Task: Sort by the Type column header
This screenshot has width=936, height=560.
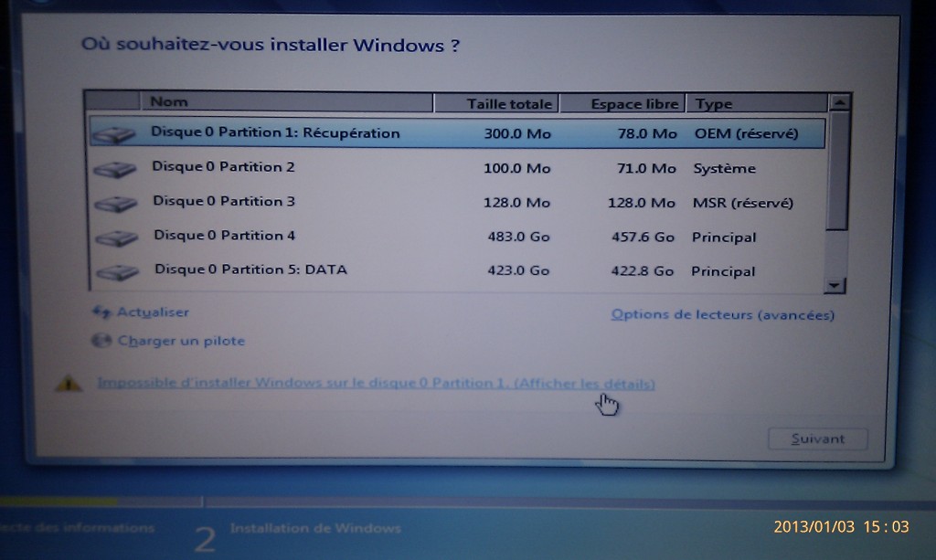Action: coord(757,104)
